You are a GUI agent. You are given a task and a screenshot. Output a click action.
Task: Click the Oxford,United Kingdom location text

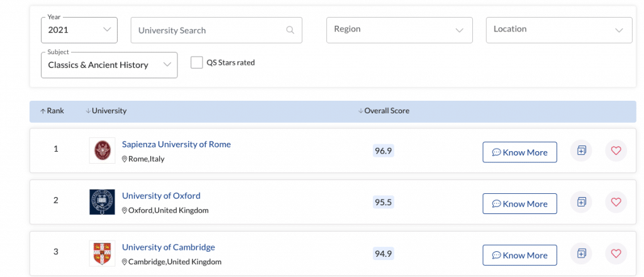[x=169, y=210]
